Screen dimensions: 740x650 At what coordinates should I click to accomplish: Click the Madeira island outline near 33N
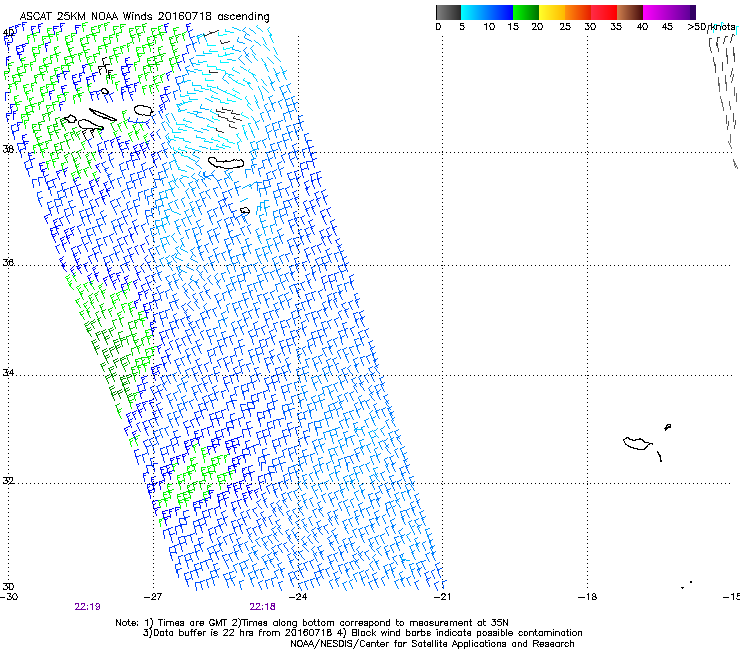[637, 443]
